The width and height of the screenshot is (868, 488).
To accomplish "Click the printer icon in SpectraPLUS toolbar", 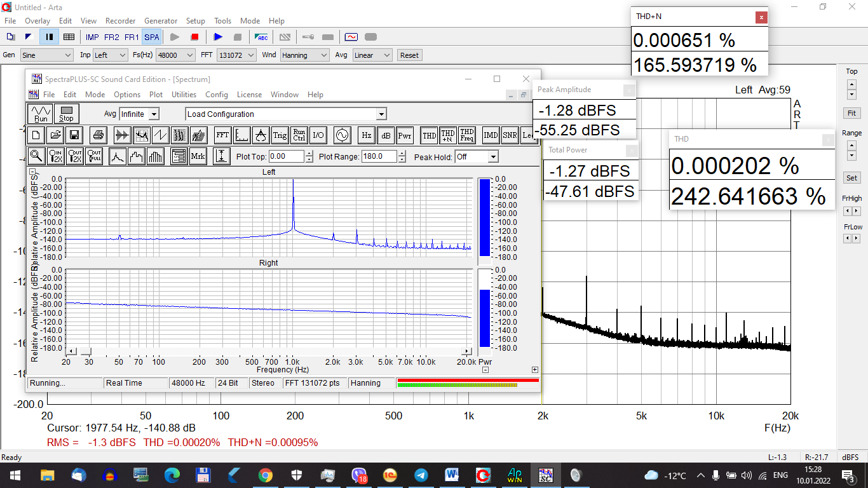I will coord(97,135).
